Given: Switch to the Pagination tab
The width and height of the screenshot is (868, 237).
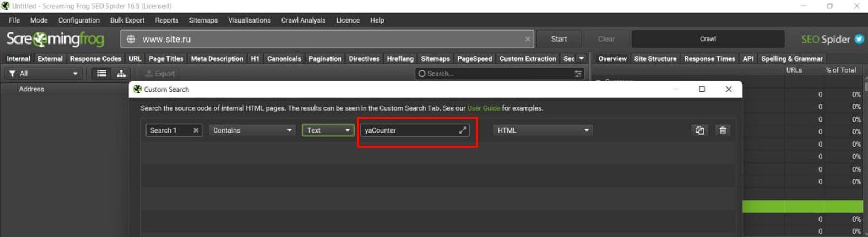Looking at the screenshot, I should [x=325, y=59].
